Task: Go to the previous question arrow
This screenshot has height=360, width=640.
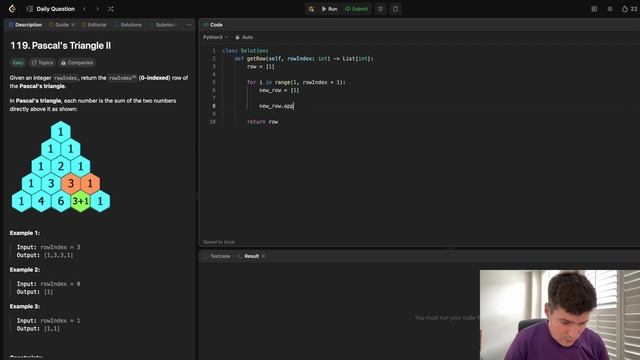Action: click(84, 9)
